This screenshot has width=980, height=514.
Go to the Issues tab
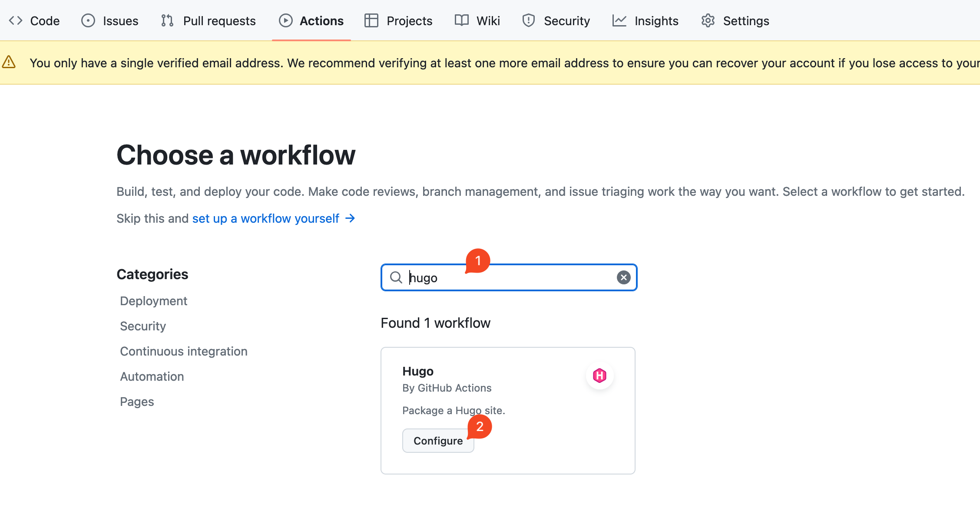(110, 21)
